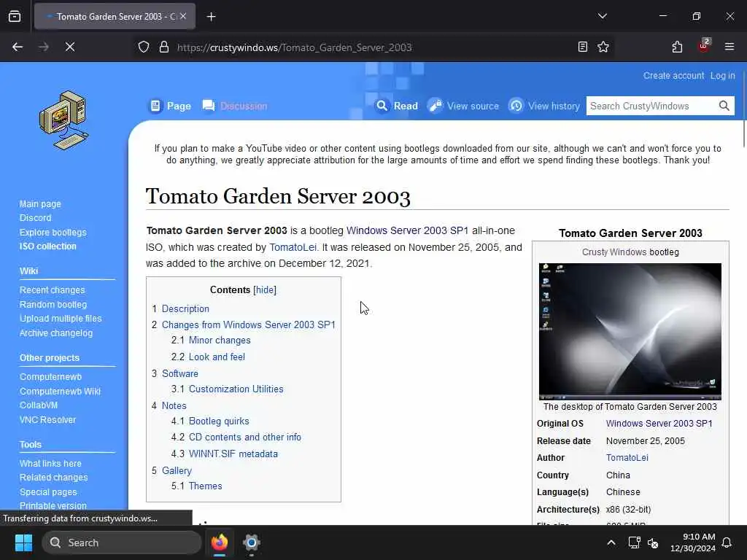Go to Customization Utilities subsection

[236, 389]
